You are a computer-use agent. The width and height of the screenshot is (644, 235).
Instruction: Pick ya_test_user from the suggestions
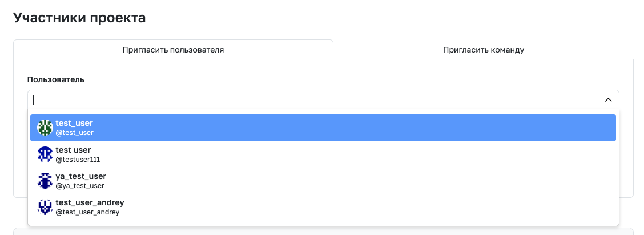[323, 181]
